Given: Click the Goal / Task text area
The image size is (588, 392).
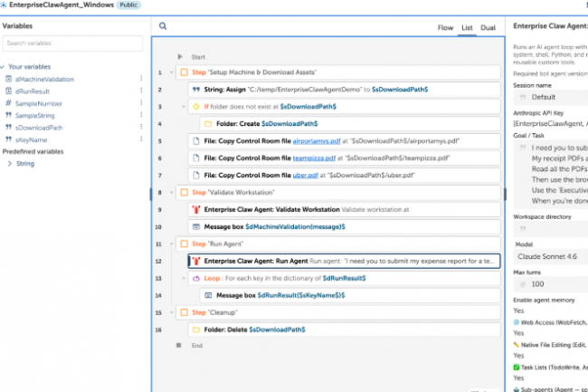Looking at the screenshot, I should [551, 175].
